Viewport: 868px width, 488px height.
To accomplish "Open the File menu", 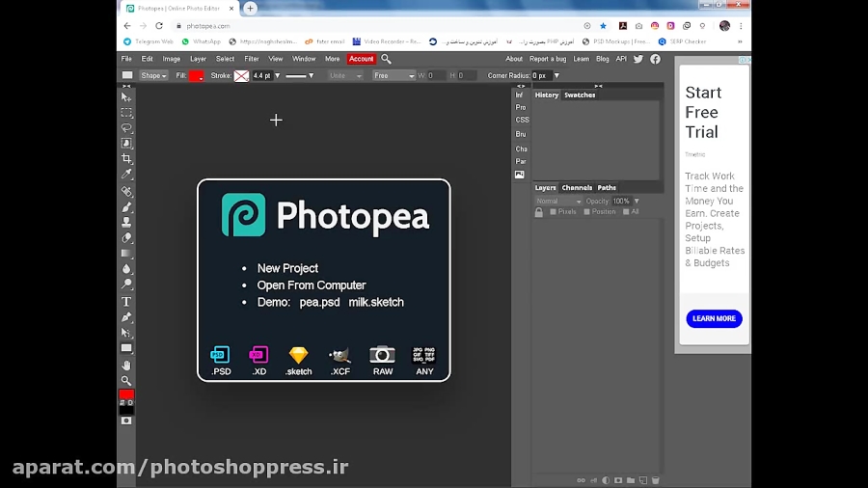I will point(126,59).
